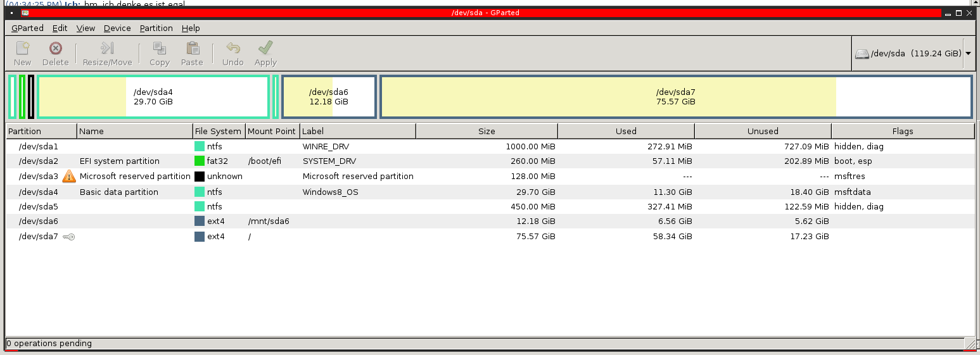Click the EFI system partition name cell
The image size is (980, 355).
(x=120, y=161)
